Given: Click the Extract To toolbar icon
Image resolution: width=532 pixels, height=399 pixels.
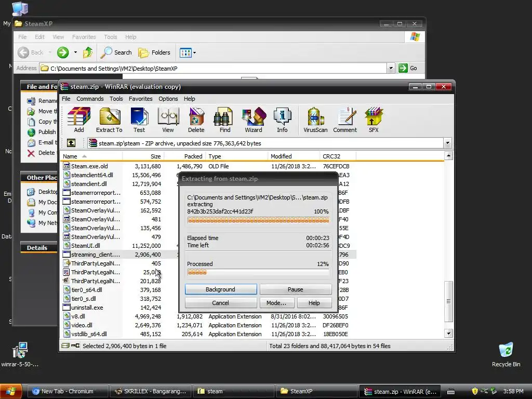Looking at the screenshot, I should pyautogui.click(x=109, y=120).
